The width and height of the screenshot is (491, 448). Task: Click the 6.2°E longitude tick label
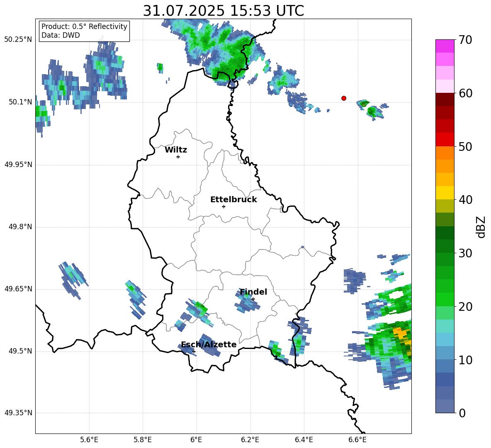click(250, 440)
